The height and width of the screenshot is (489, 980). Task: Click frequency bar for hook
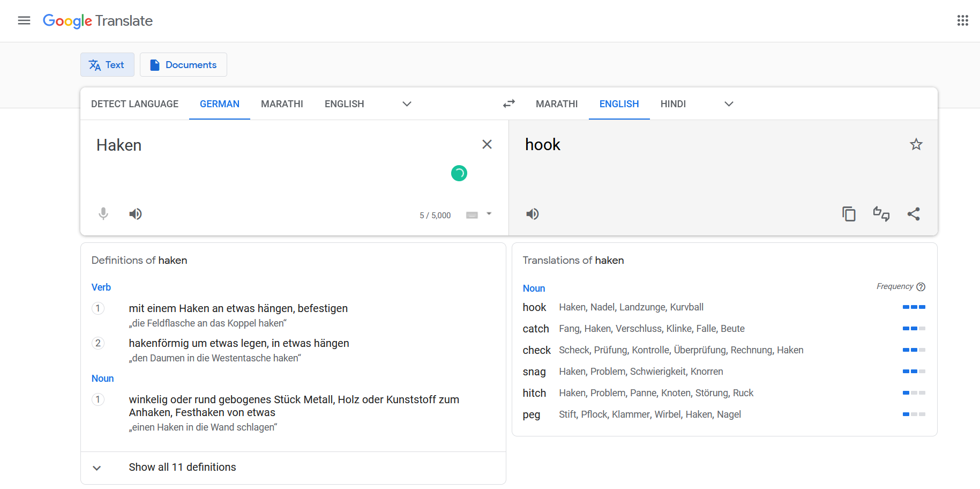tap(914, 307)
